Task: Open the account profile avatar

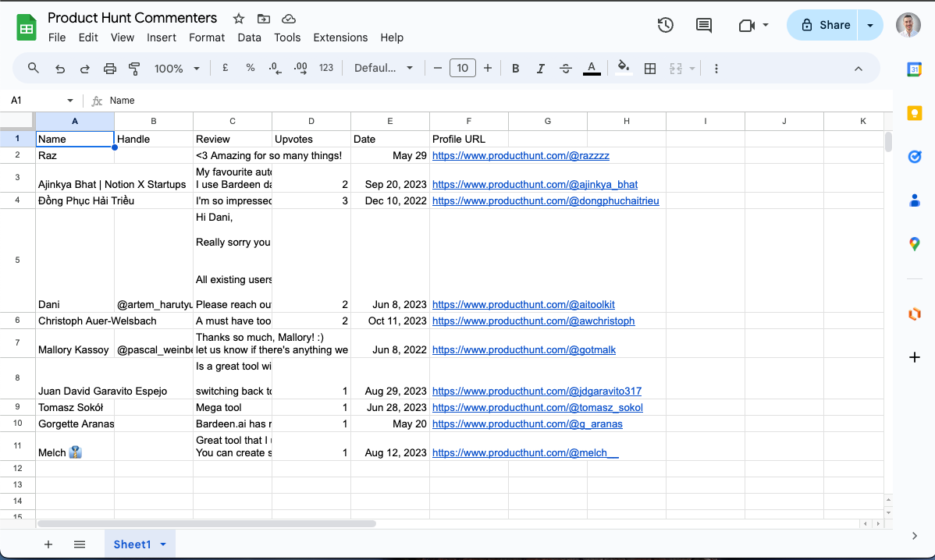Action: pyautogui.click(x=908, y=25)
